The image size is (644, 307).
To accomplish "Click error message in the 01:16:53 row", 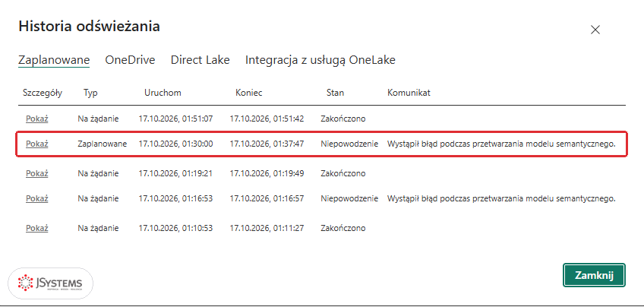I will 501,198.
